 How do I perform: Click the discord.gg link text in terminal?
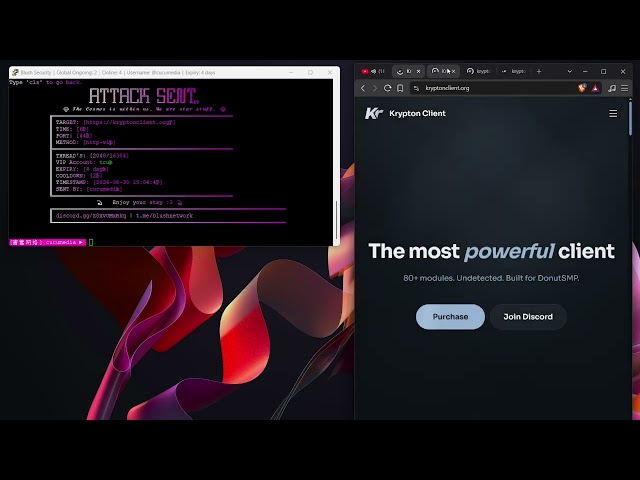pyautogui.click(x=91, y=216)
